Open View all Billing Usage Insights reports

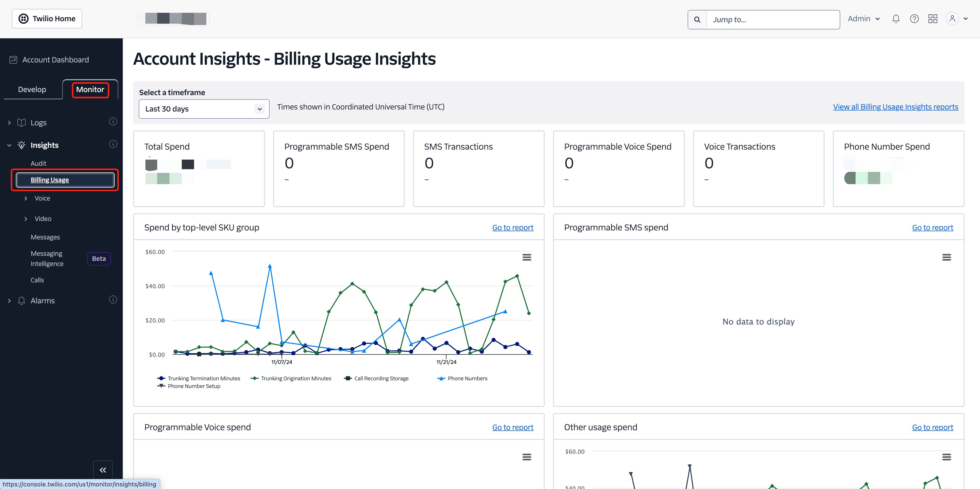(x=896, y=107)
